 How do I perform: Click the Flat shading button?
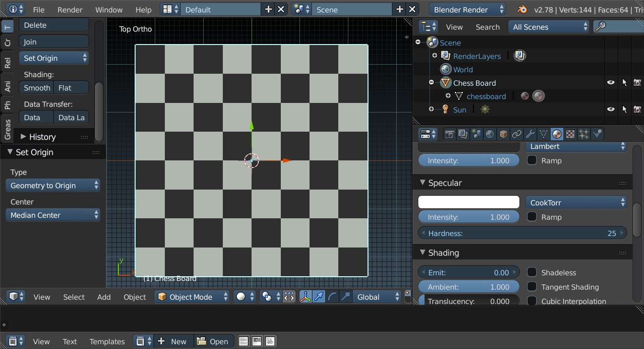pos(71,88)
